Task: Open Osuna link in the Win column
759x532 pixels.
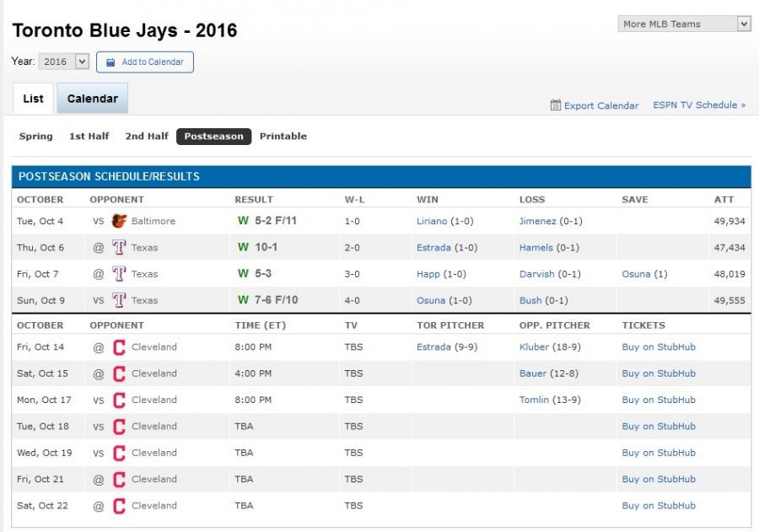Action: click(x=431, y=300)
